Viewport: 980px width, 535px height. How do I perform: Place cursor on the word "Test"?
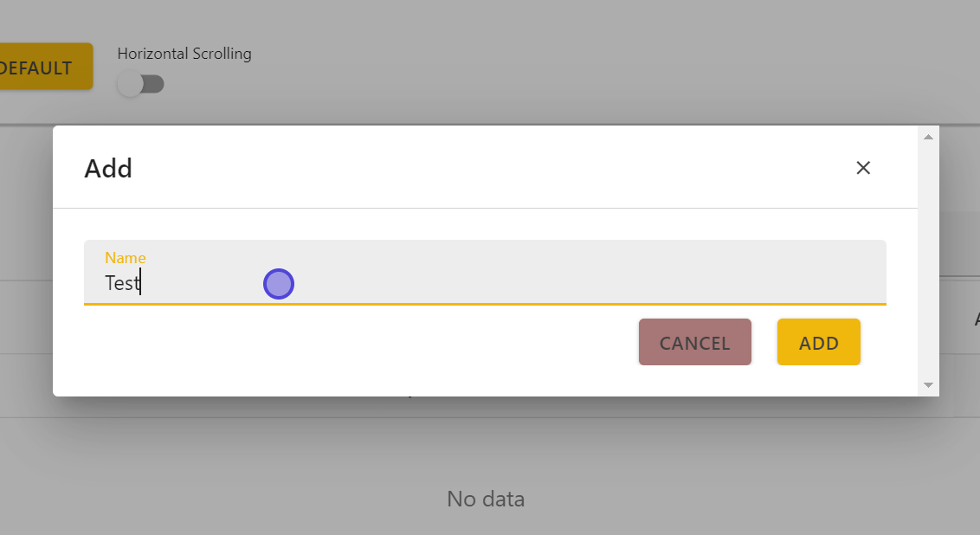coord(121,283)
